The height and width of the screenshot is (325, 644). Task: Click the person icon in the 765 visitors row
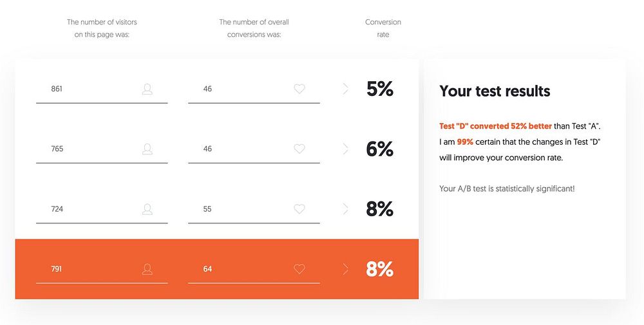click(x=147, y=149)
